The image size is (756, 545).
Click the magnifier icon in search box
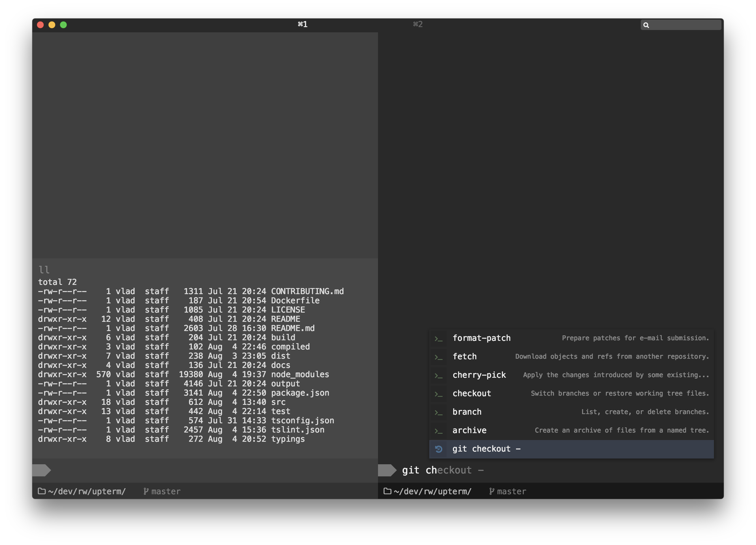click(646, 25)
